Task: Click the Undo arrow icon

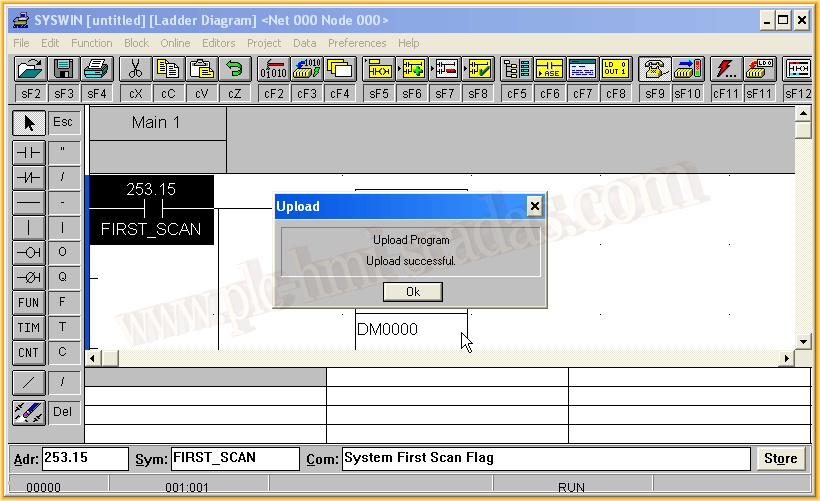Action: click(234, 69)
